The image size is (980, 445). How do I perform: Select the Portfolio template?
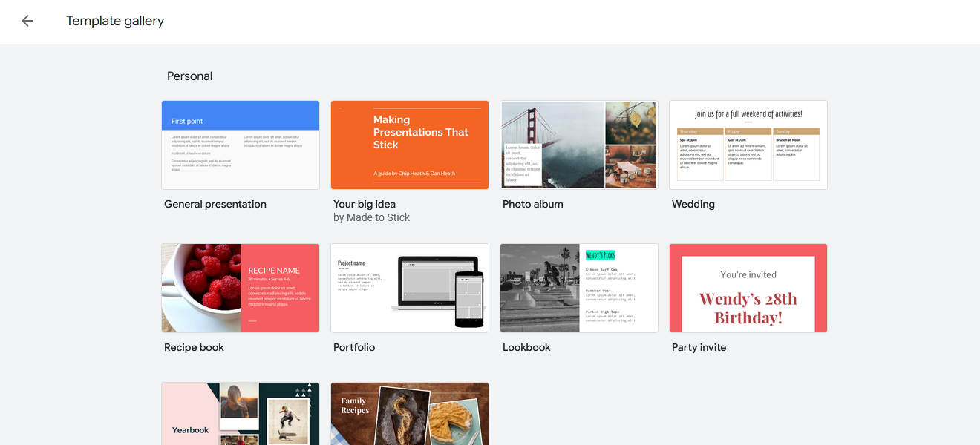tap(409, 288)
